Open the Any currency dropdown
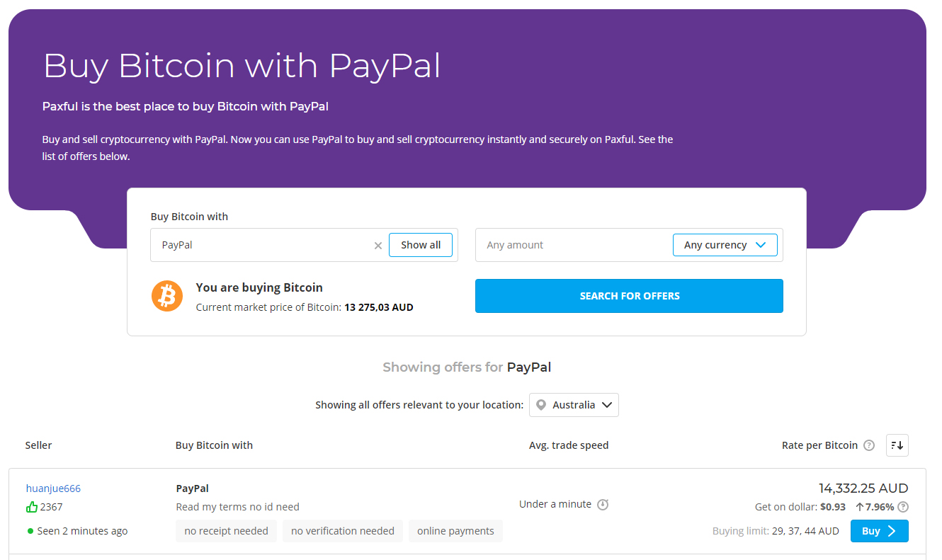942x560 pixels. pyautogui.click(x=725, y=244)
